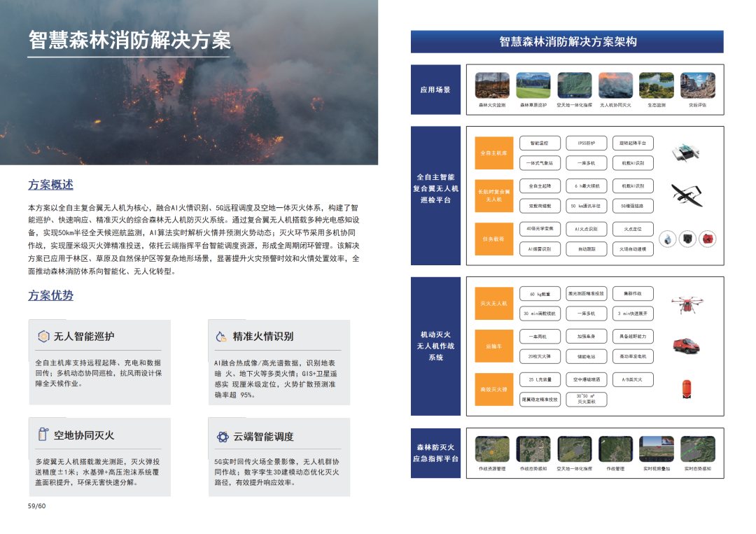The width and height of the screenshot is (756, 534).
Task: Click the 应用场景 blue section label
Action: [435, 90]
